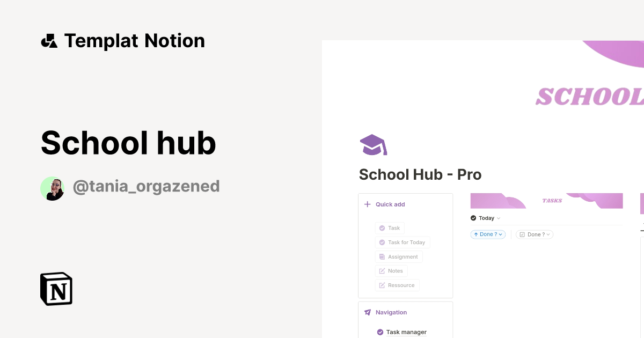Click the graduation cap page icon
This screenshot has width=644, height=338.
point(373,144)
